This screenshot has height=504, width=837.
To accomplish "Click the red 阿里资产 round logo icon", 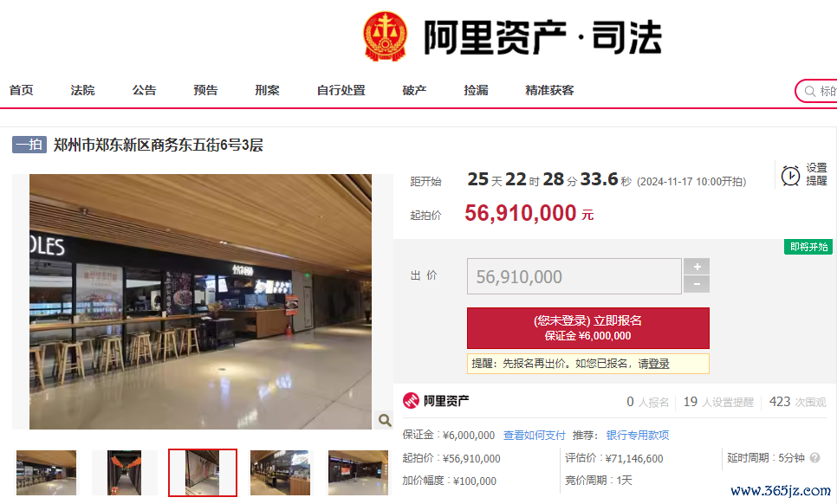I will [x=411, y=401].
